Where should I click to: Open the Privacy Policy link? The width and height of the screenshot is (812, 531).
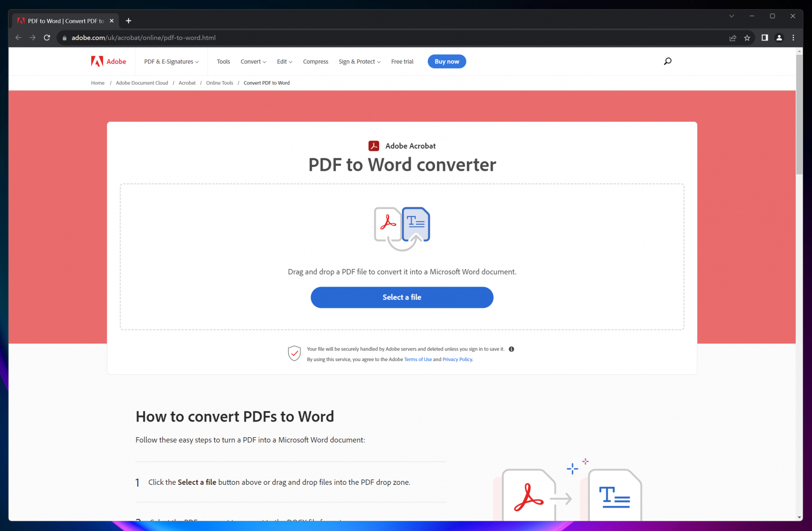457,360
